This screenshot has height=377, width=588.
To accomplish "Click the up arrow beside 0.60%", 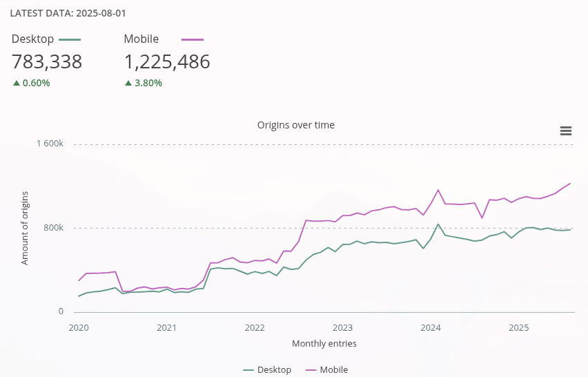I will 16,83.
